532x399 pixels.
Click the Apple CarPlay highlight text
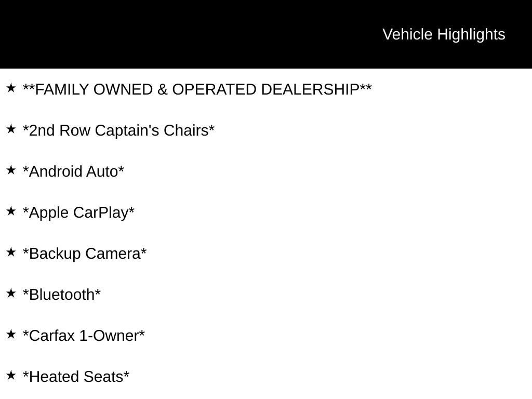[78, 213]
